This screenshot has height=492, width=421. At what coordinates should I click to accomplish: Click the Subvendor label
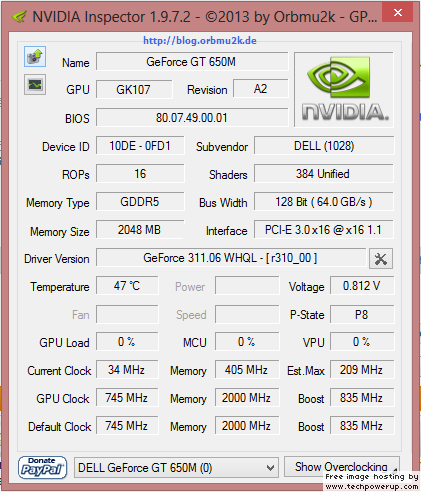pyautogui.click(x=222, y=147)
